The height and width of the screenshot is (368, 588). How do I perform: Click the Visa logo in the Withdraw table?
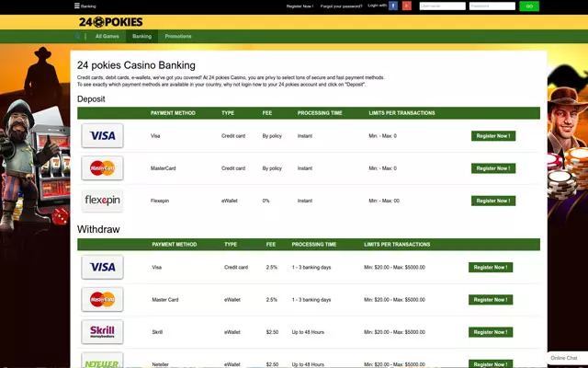pos(102,267)
